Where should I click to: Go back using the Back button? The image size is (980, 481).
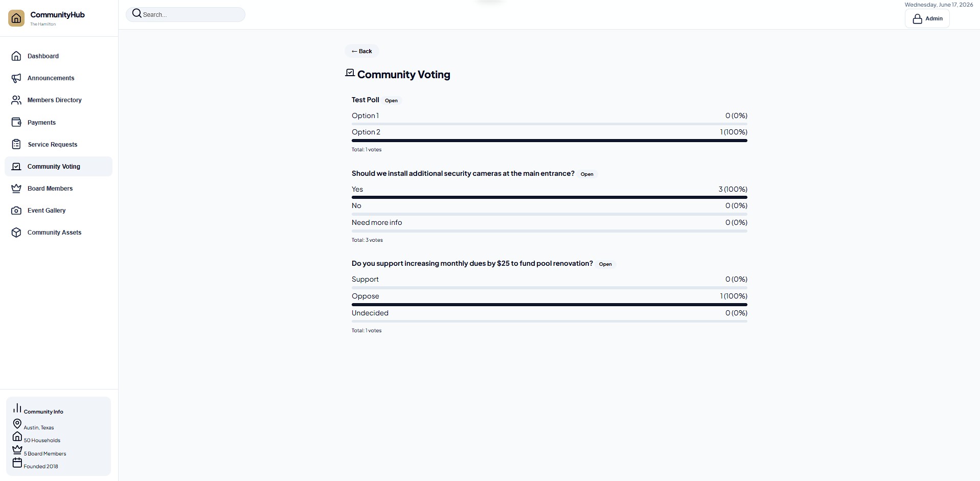tap(361, 51)
